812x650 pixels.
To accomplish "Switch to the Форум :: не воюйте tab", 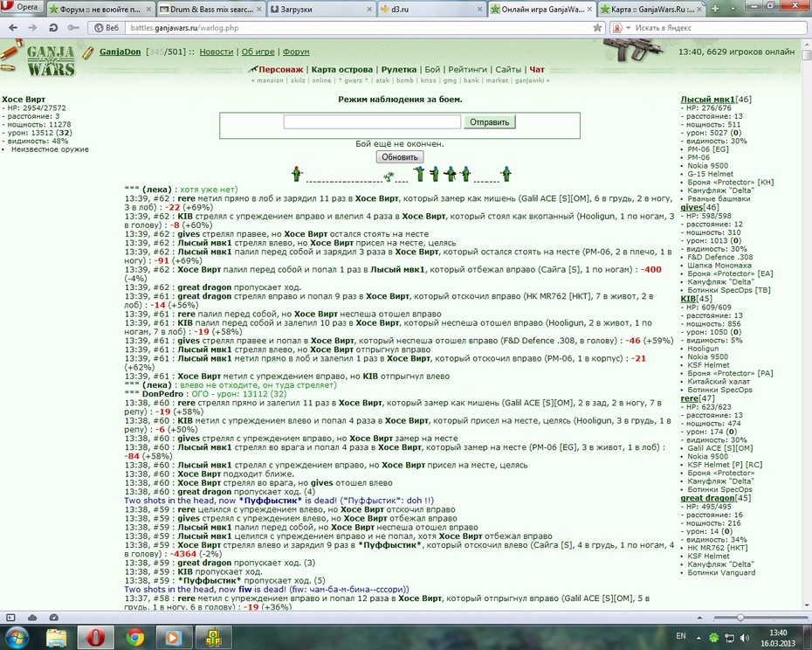I will (99, 10).
